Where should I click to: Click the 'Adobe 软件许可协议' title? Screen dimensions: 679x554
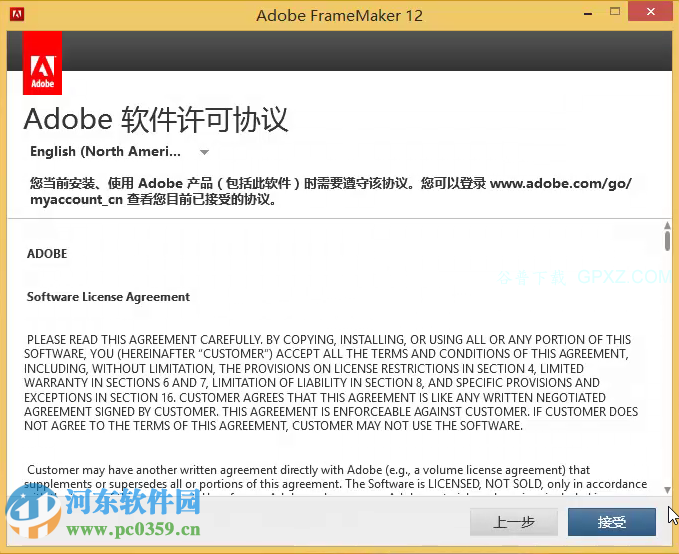[x=156, y=119]
